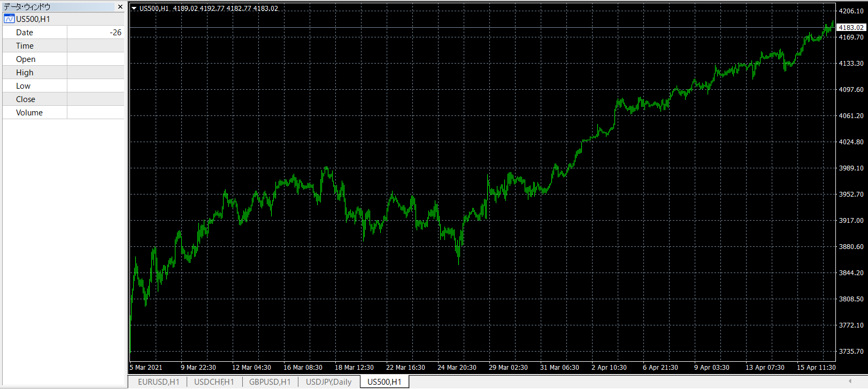Click the Volume row label
868x389 pixels.
click(29, 113)
